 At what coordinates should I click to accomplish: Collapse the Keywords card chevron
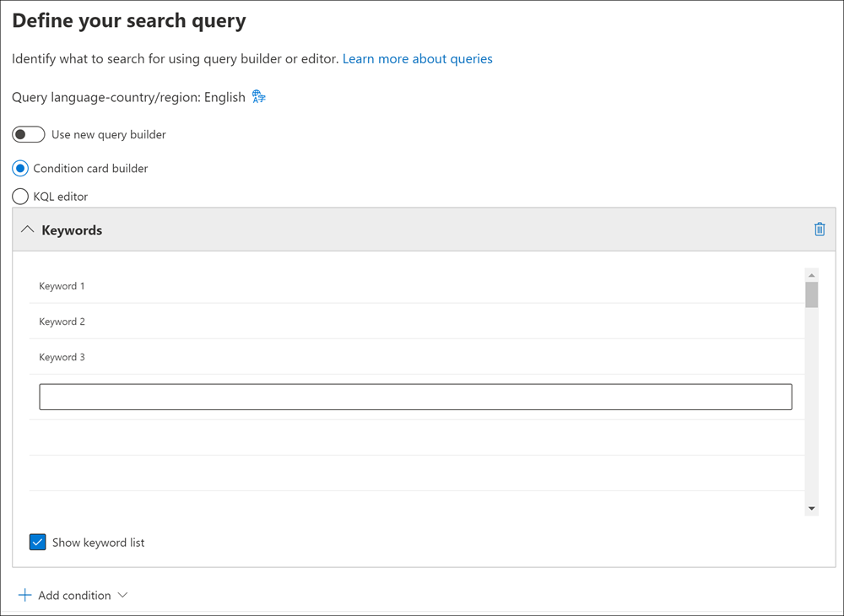[x=27, y=230]
